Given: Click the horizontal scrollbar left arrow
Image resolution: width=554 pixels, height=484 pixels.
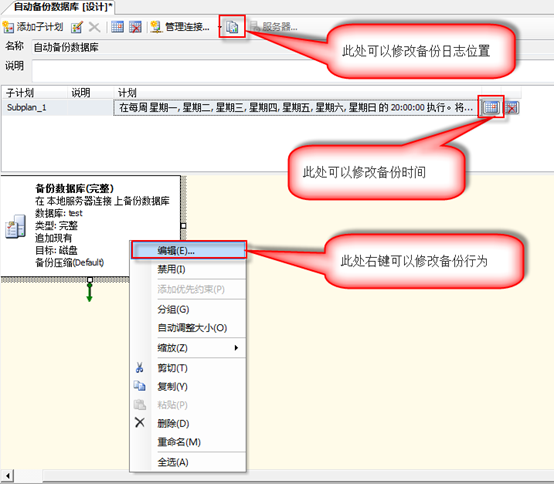Looking at the screenshot, I should [8, 476].
